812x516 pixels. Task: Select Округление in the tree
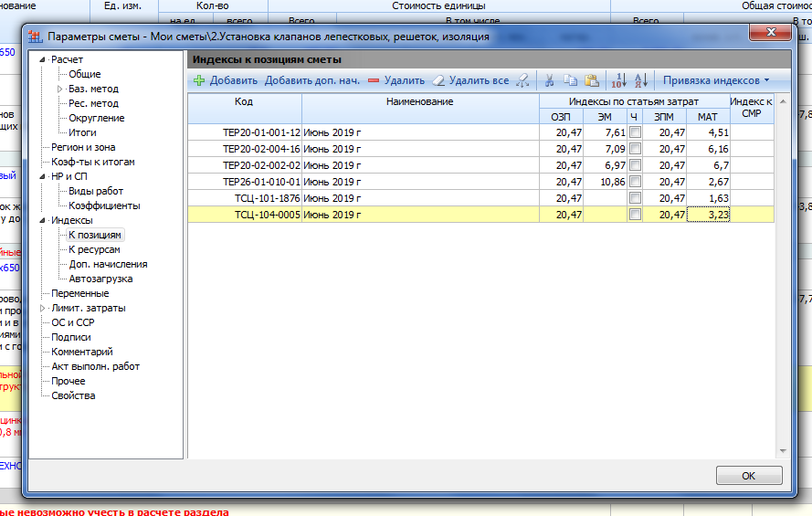click(x=96, y=118)
